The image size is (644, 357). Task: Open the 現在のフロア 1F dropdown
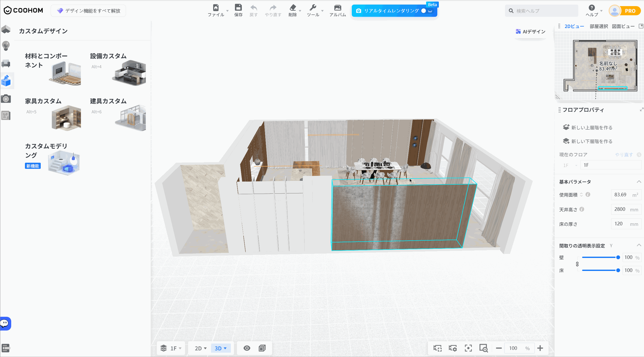(x=570, y=165)
